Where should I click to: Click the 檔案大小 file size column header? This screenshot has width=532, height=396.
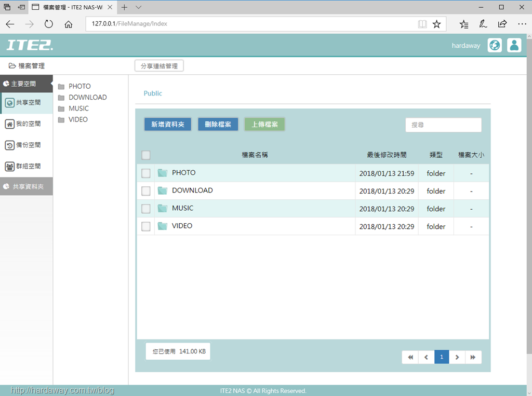point(471,155)
